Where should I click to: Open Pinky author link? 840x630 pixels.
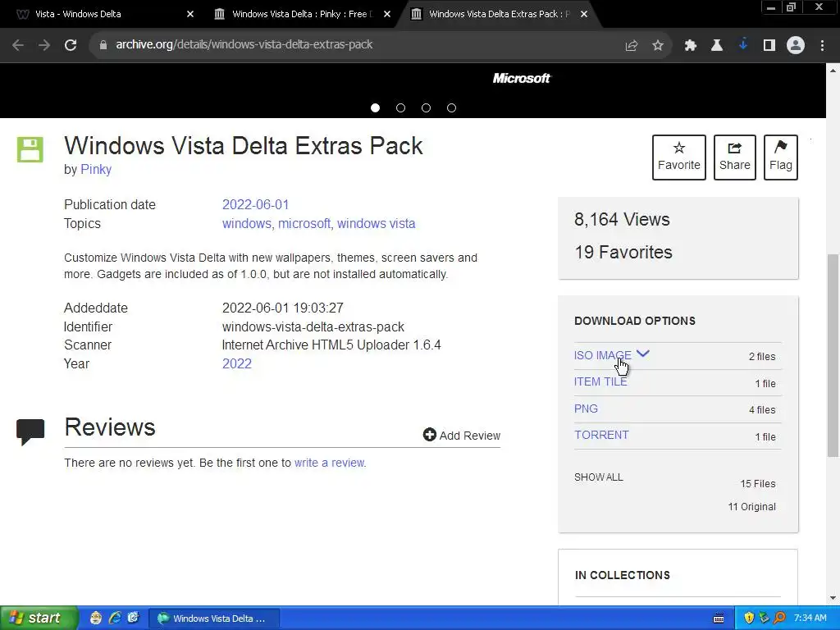pos(96,169)
